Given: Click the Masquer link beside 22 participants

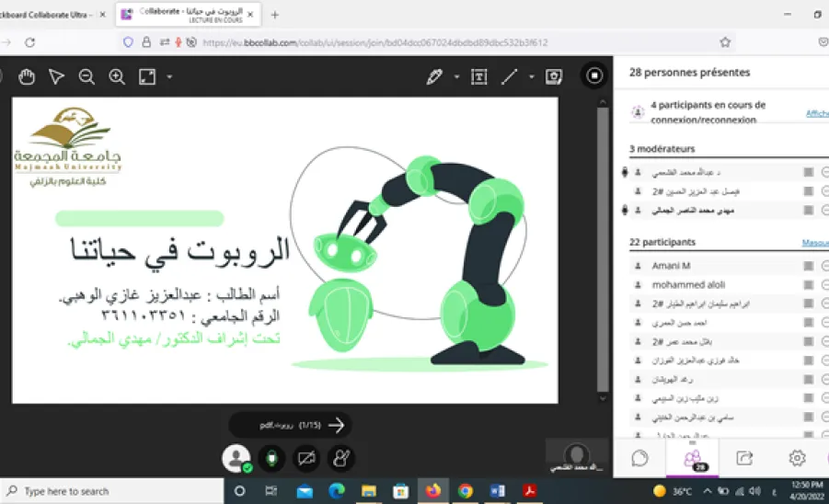Looking at the screenshot, I should (x=815, y=243).
